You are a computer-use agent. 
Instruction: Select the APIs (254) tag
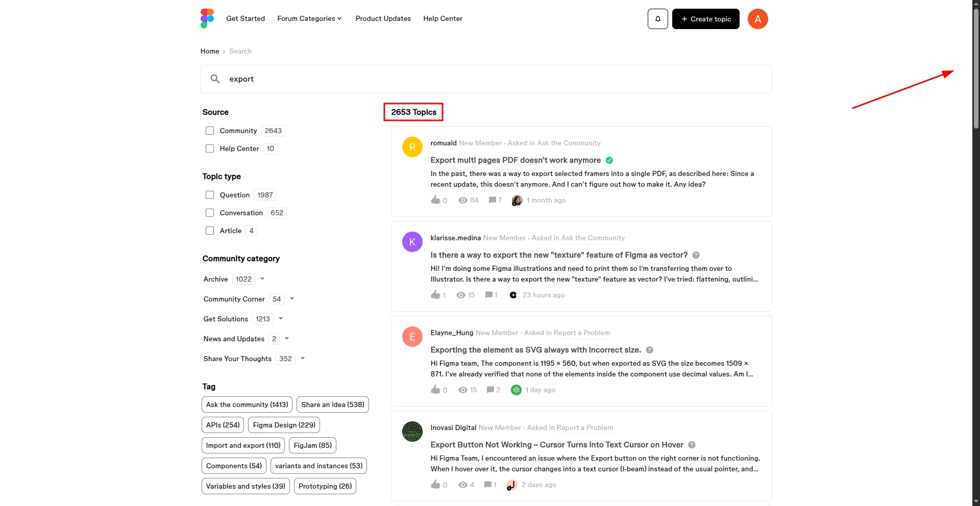[x=223, y=425]
